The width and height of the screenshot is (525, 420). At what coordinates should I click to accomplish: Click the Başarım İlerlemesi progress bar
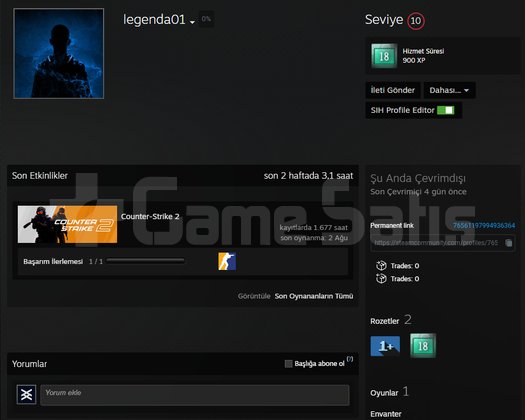145,261
